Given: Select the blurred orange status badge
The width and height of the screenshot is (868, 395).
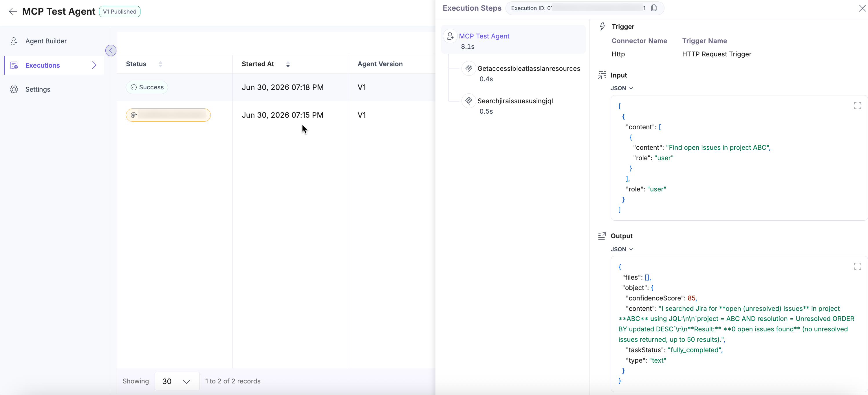Looking at the screenshot, I should click(168, 115).
